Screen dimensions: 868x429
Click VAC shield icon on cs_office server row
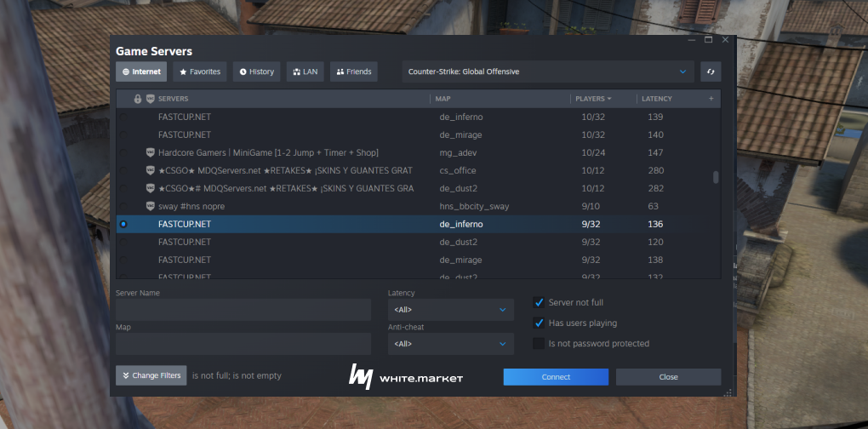[x=150, y=170]
